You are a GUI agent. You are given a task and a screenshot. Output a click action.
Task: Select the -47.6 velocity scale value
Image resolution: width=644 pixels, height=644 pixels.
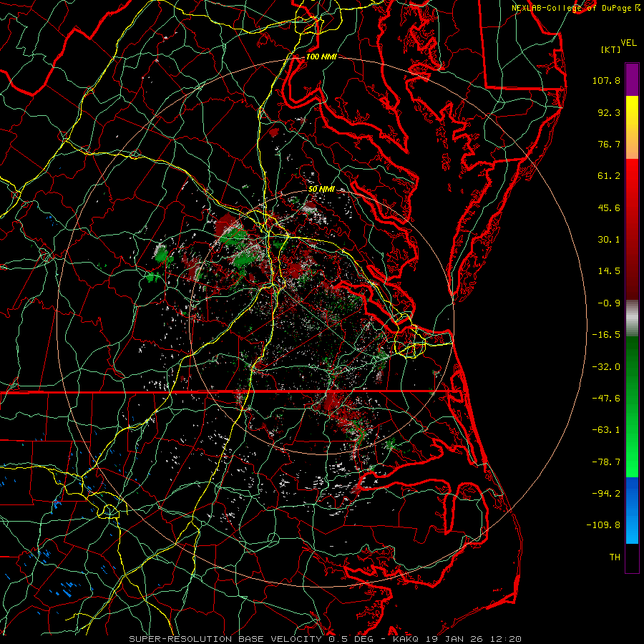606,399
